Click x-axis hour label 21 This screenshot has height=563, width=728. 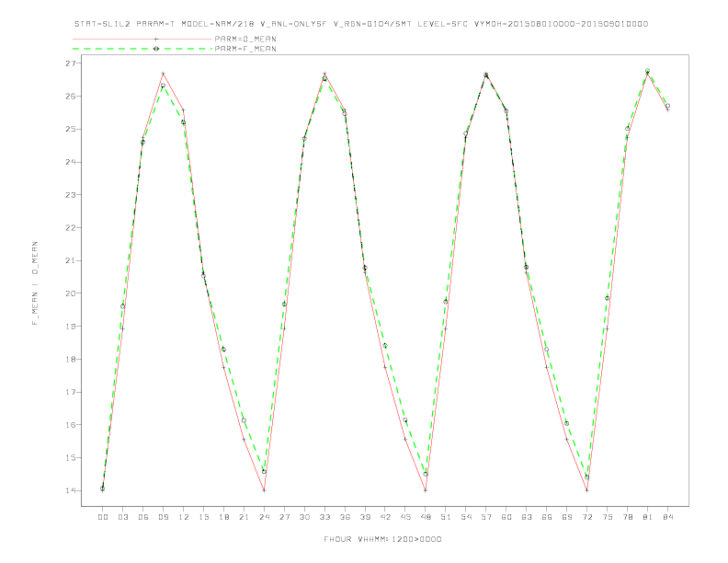pos(244,517)
